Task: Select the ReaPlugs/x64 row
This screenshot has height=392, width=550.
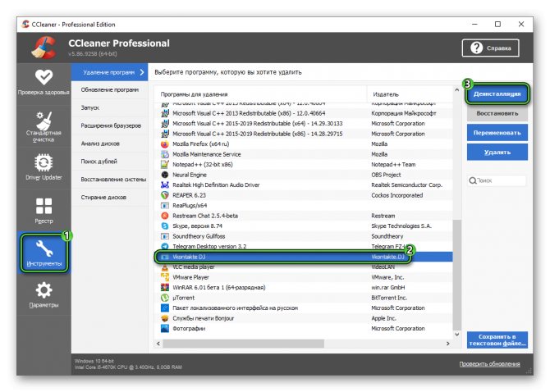Action: (x=304, y=205)
